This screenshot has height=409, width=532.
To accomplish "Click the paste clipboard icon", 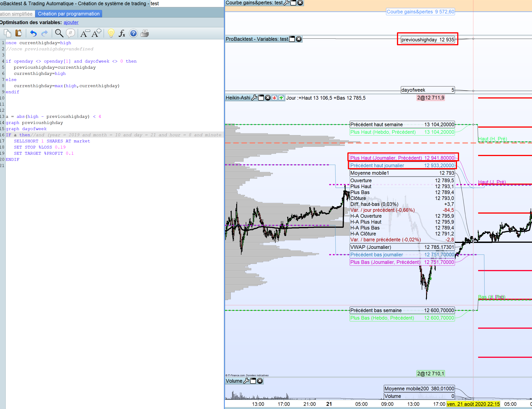I will pos(18,33).
